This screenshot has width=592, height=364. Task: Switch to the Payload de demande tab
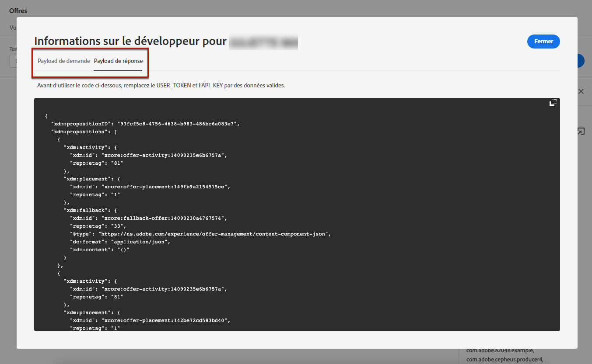point(64,61)
